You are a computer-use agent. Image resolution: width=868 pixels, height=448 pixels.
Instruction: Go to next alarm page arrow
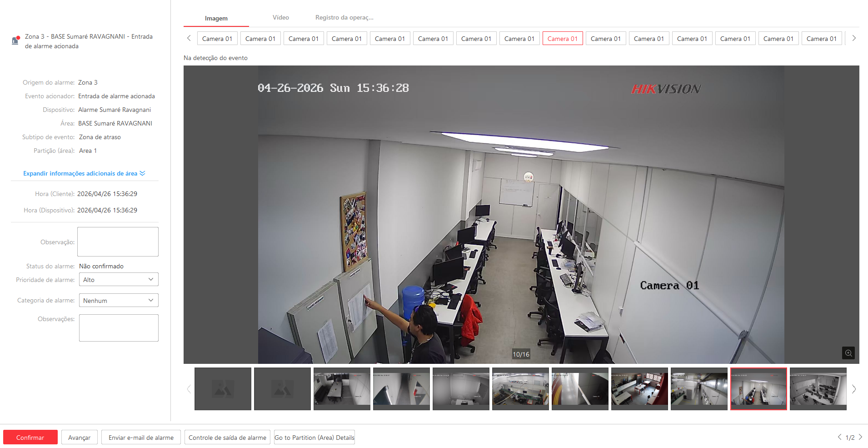[x=860, y=437]
